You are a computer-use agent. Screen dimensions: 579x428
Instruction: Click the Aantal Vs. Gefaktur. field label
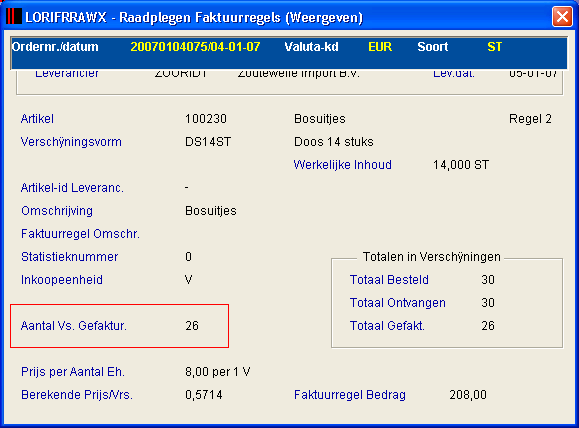74,326
